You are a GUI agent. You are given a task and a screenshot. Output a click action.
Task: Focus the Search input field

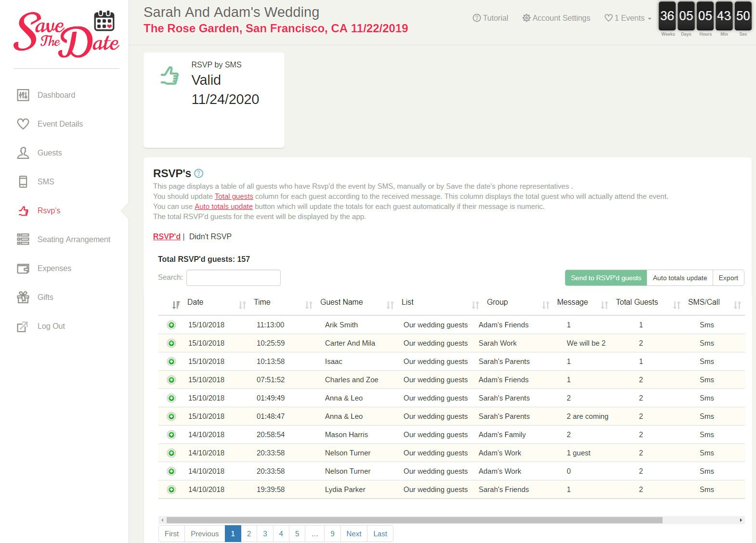(x=234, y=278)
